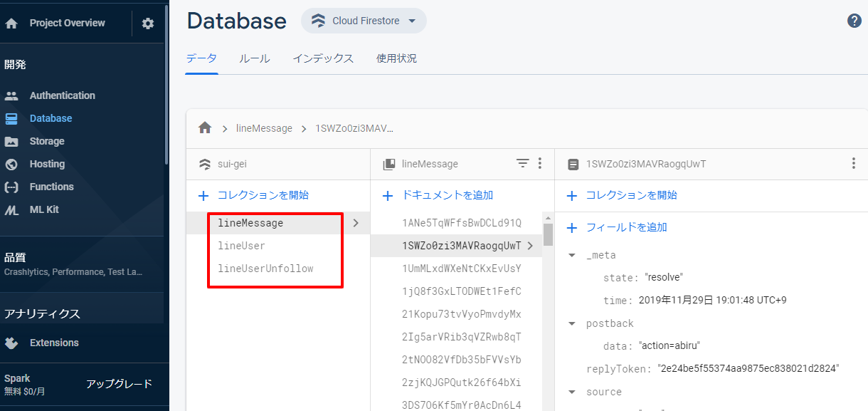Click フィールドを追加 button
The image size is (868, 411).
point(626,228)
